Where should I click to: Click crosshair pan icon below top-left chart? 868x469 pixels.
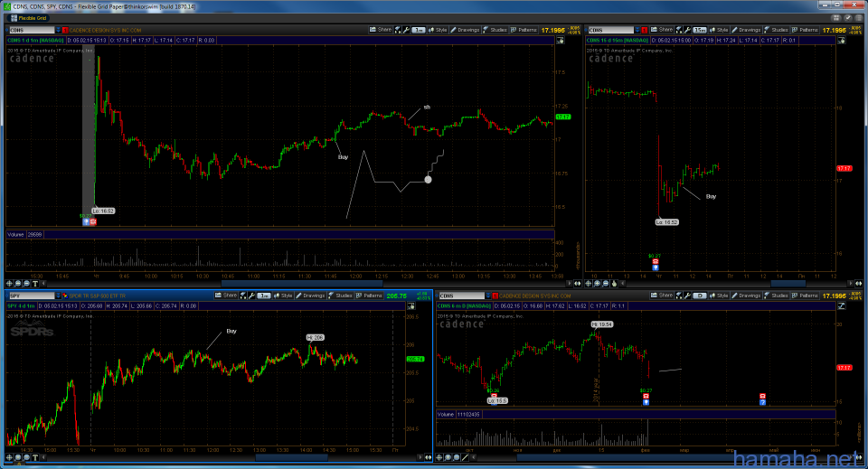click(9, 283)
